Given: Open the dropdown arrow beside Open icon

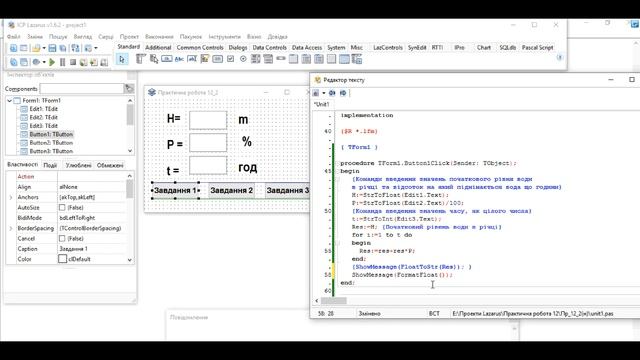Looking at the screenshot, I should [44, 48].
